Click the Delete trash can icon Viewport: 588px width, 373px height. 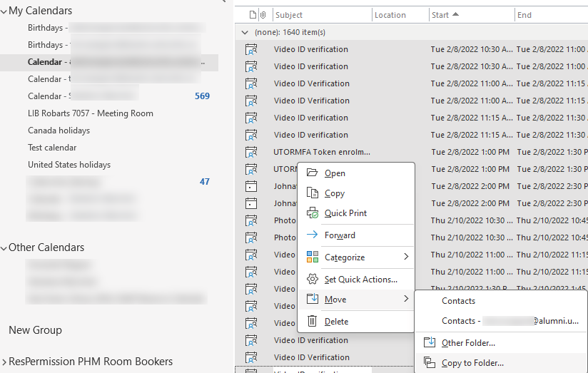312,322
